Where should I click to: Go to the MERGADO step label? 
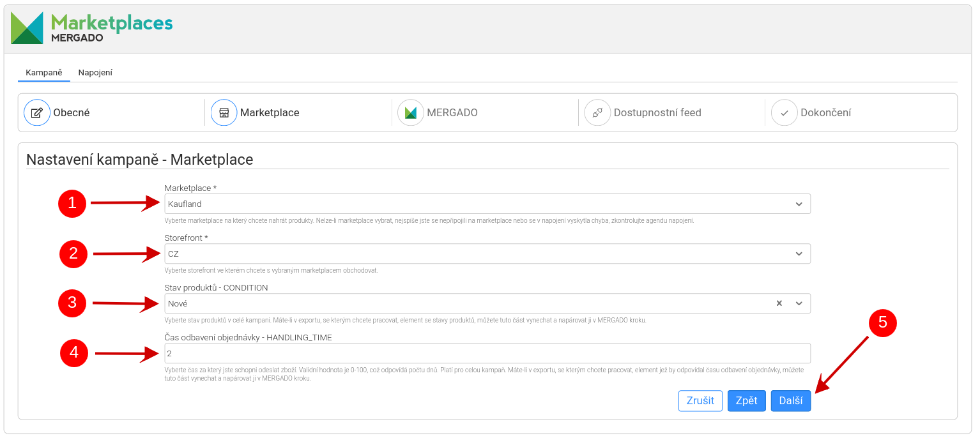point(452,112)
